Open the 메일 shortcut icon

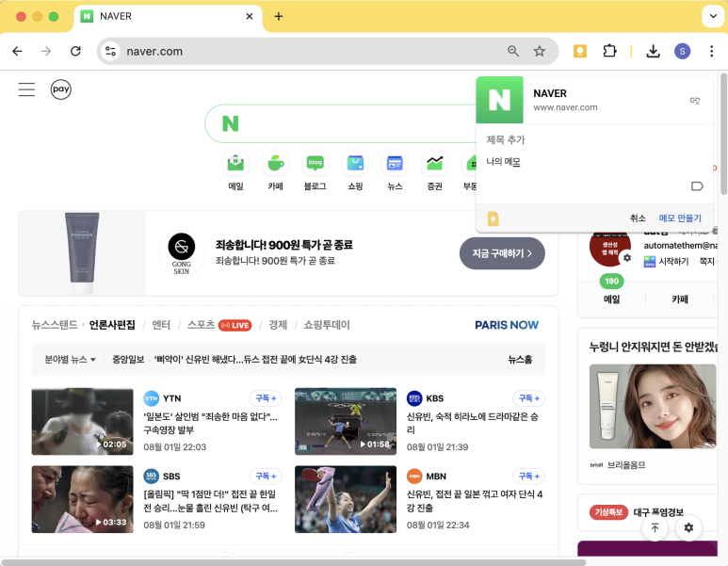coord(235,164)
